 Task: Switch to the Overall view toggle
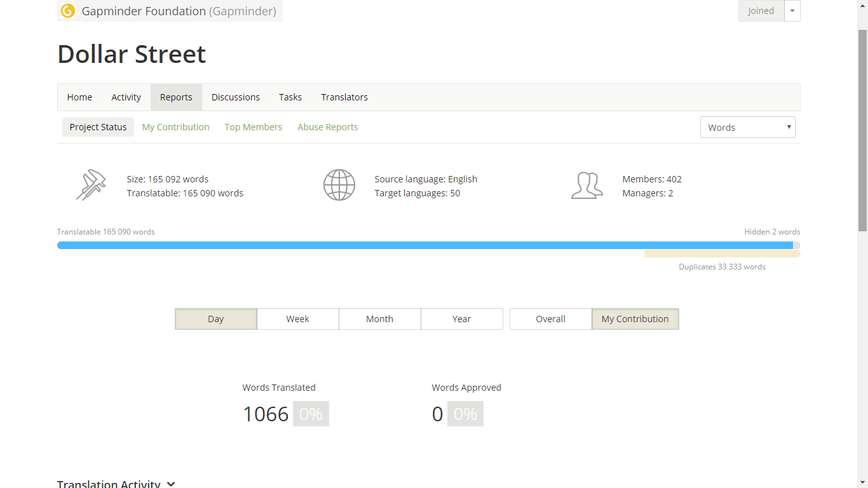(x=551, y=319)
